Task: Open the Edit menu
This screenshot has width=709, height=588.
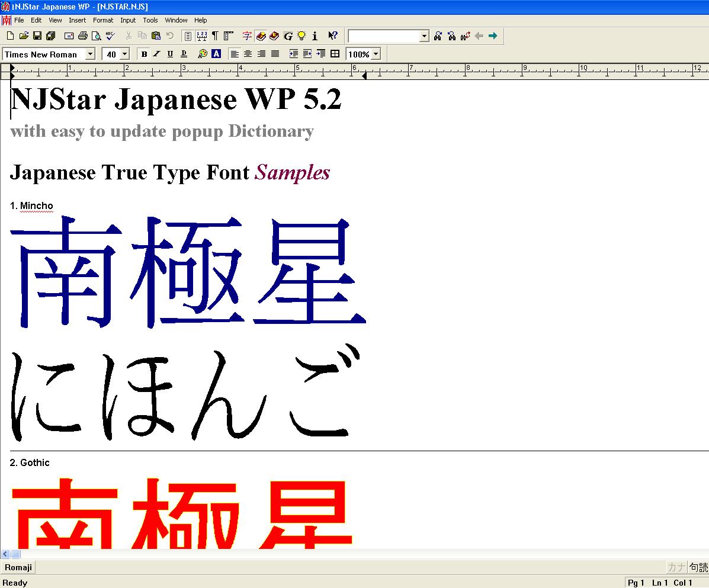Action: pos(36,20)
